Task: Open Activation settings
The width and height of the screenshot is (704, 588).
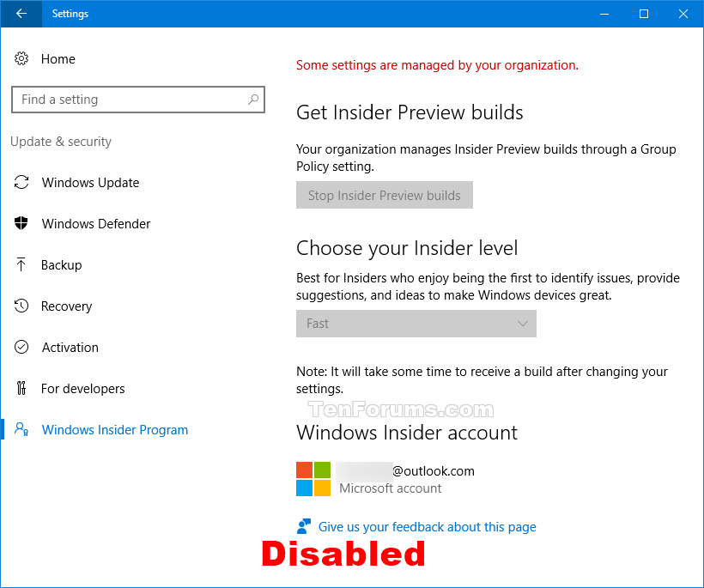Action: coord(70,348)
